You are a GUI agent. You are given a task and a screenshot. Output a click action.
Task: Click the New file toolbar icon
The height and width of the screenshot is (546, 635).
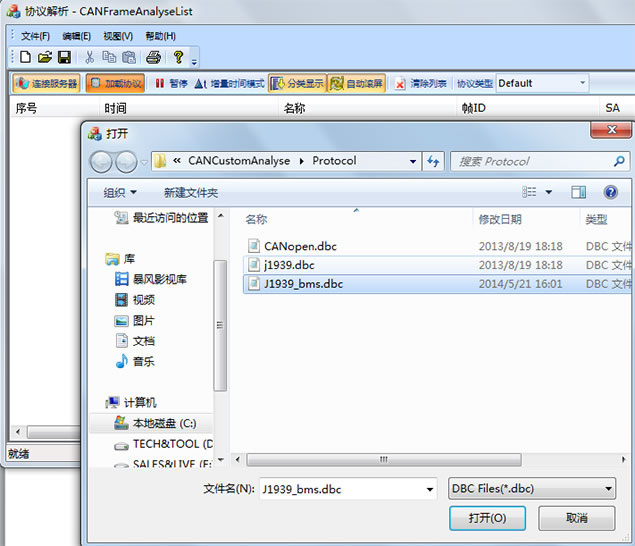click(25, 58)
